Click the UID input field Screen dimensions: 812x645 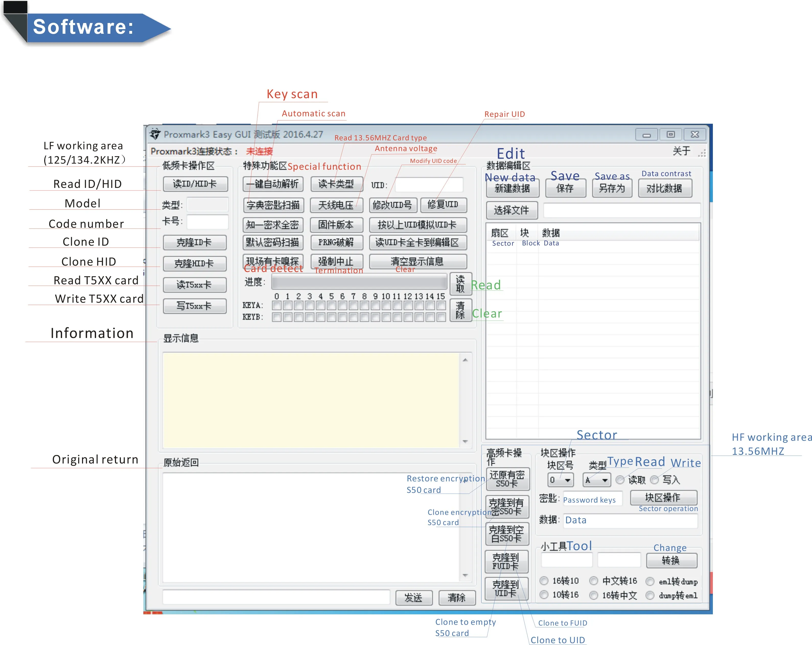click(429, 185)
